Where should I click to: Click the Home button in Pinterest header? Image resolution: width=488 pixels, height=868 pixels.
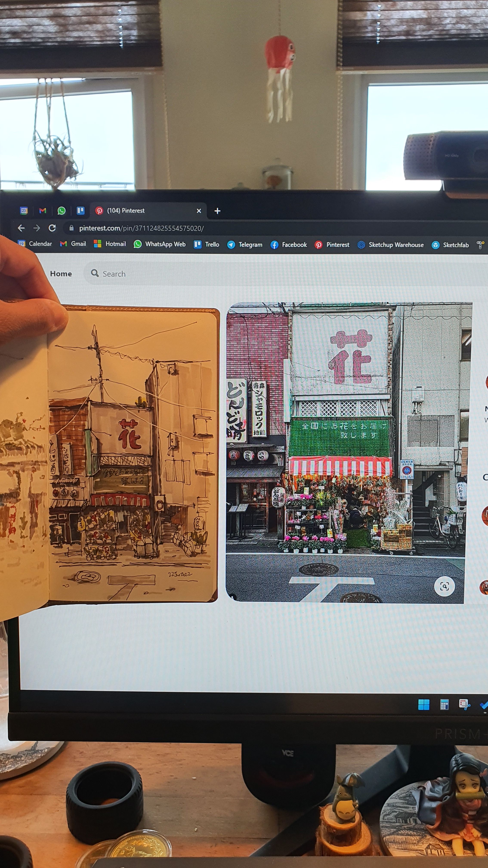(x=61, y=274)
